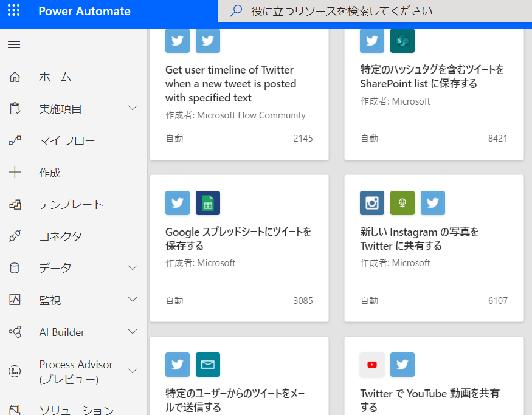The width and height of the screenshot is (532, 415).
Task: Open ソリューション in sidebar
Action: tap(77, 410)
